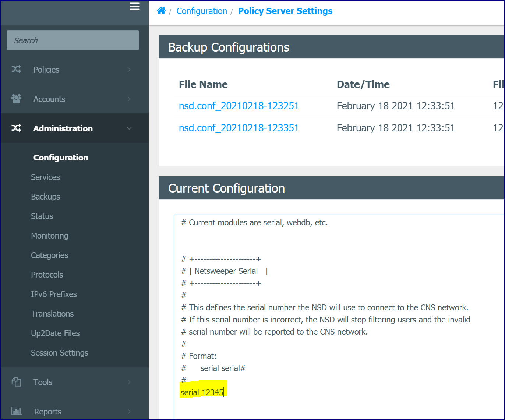Image resolution: width=505 pixels, height=420 pixels.
Task: Click the Backup Configurations panel heading
Action: [229, 47]
